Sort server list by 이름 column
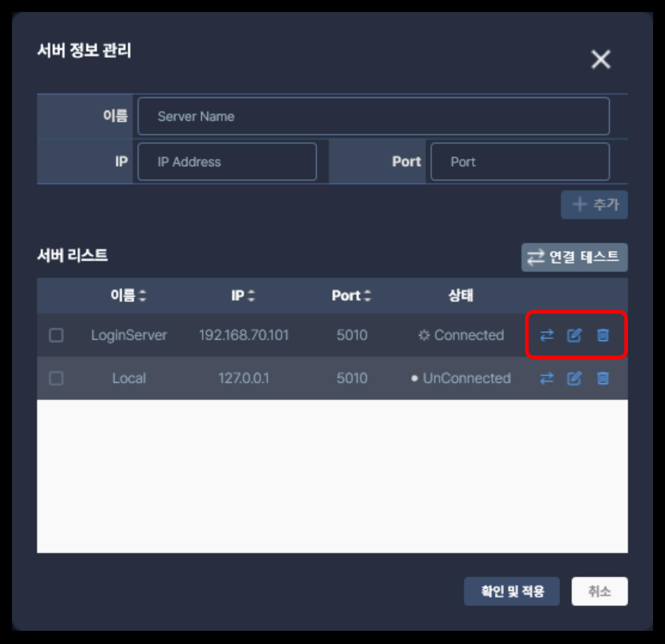Screen dimensions: 665x644 (x=143, y=296)
